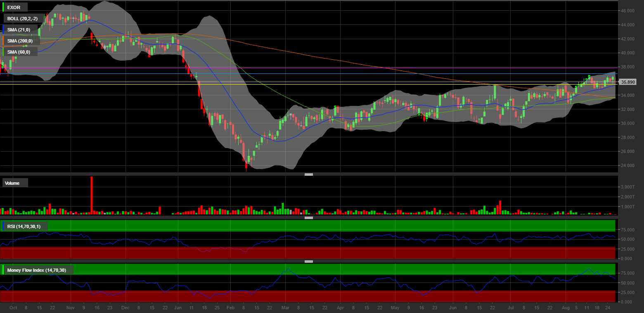Click the Jun date axis label
Screen dimensions: 644x313
click(453, 308)
